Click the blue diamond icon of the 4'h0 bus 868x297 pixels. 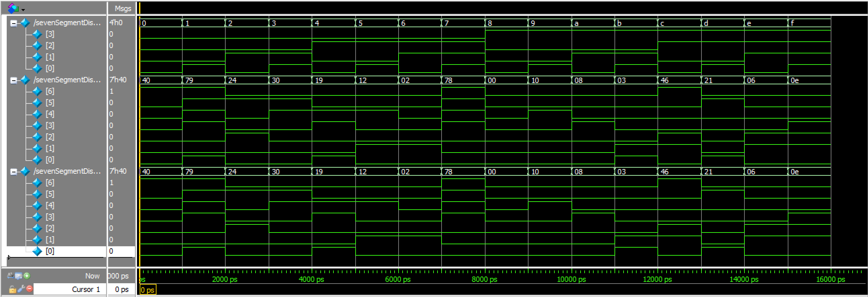(x=25, y=23)
